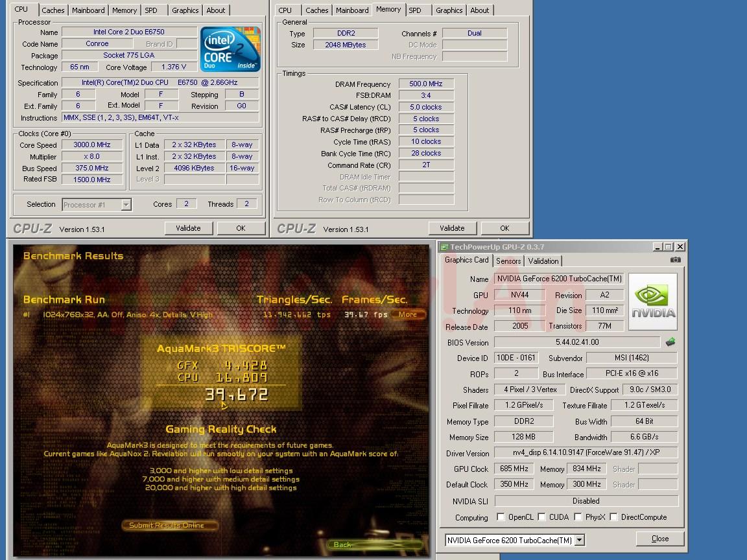Viewport: 747px width, 560px height.
Task: Enable the OpenCL checkbox
Action: click(x=501, y=517)
